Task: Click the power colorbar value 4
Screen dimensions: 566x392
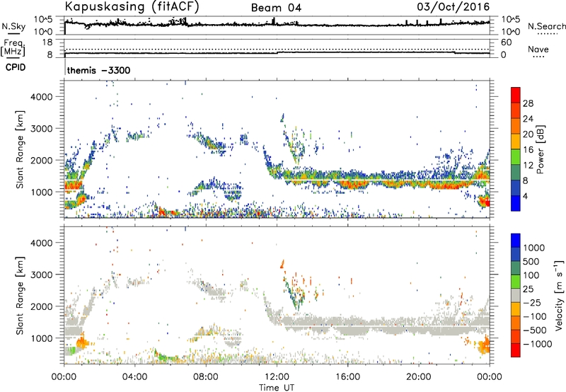Action: [526, 197]
